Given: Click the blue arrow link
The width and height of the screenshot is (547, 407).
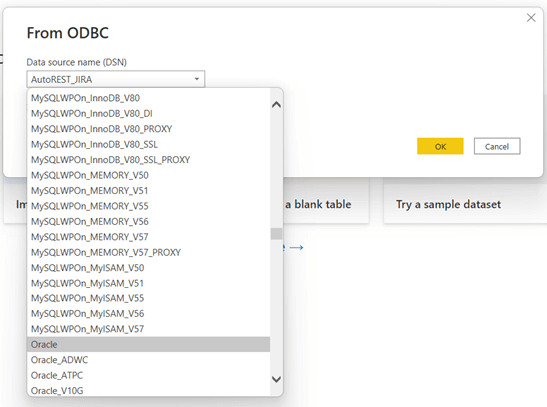Looking at the screenshot, I should tap(296, 248).
